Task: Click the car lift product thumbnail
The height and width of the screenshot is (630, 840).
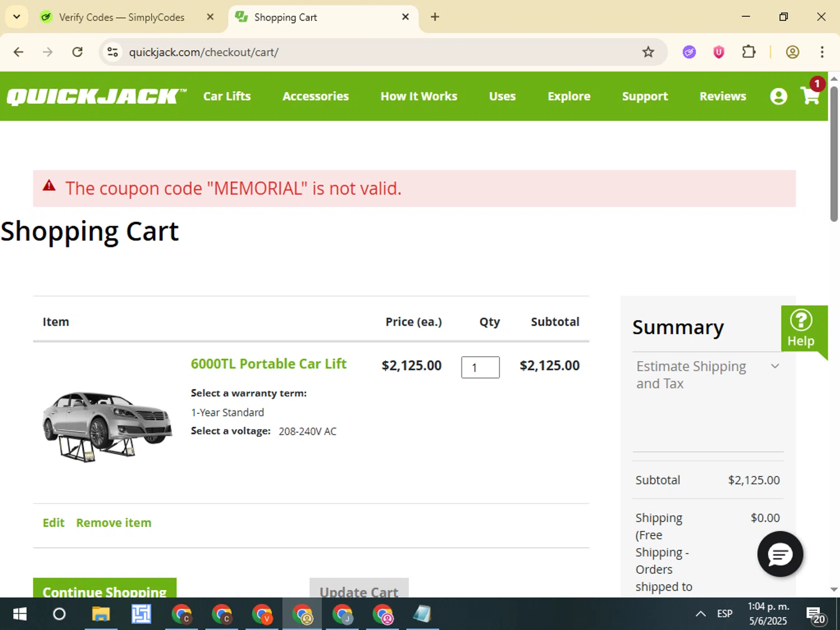Action: 108,427
